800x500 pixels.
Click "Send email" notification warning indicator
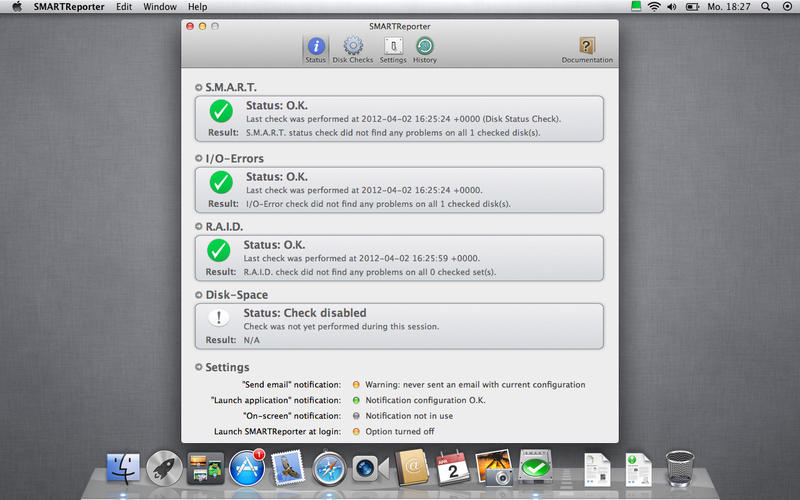(x=355, y=384)
